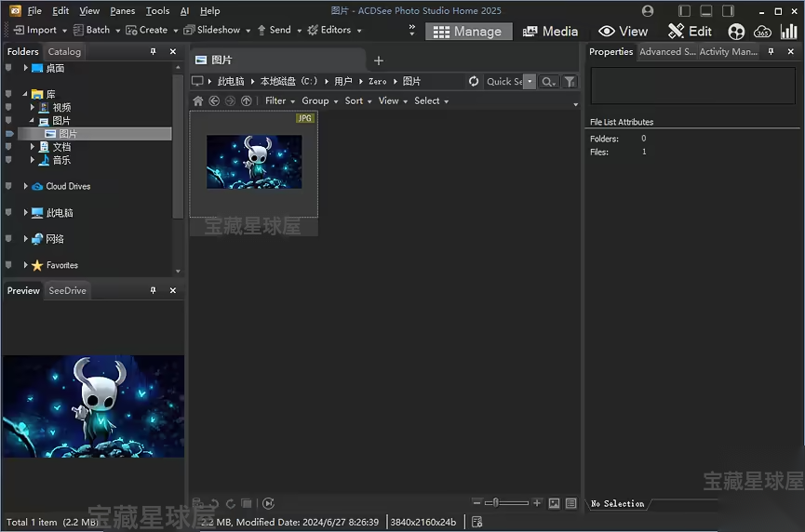
Task: Click in the Quick Search field
Action: pyautogui.click(x=503, y=82)
